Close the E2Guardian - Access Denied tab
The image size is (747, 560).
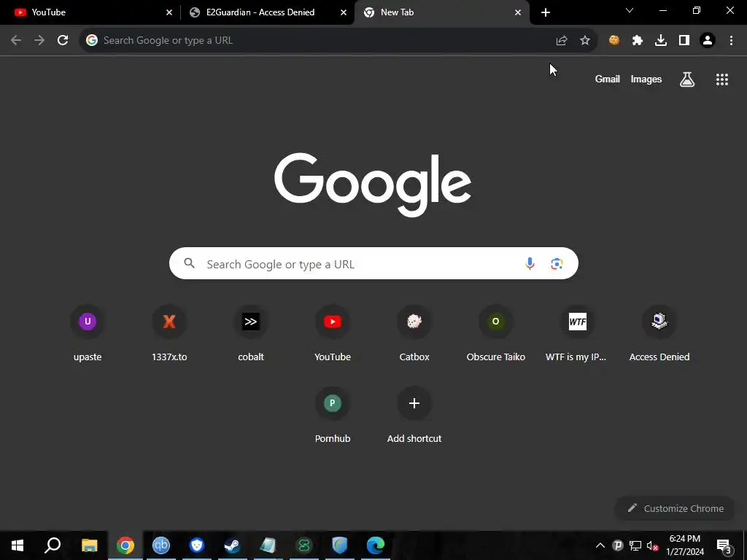[x=344, y=12]
